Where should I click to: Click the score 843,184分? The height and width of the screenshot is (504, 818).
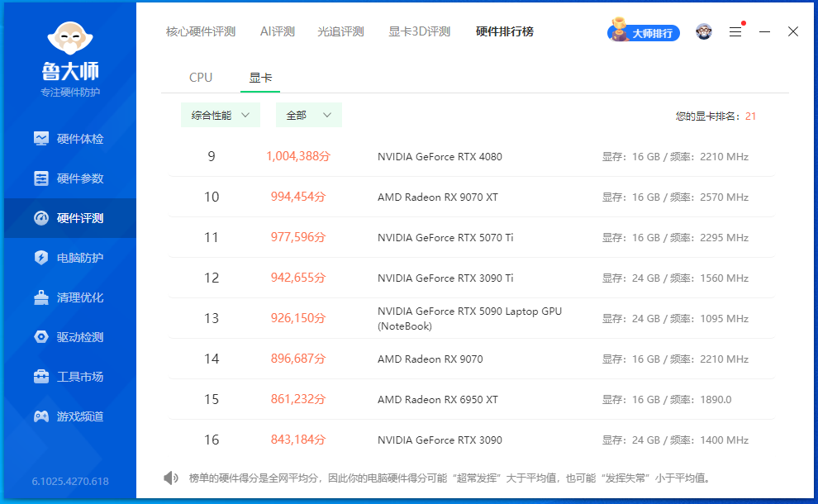[x=298, y=440]
